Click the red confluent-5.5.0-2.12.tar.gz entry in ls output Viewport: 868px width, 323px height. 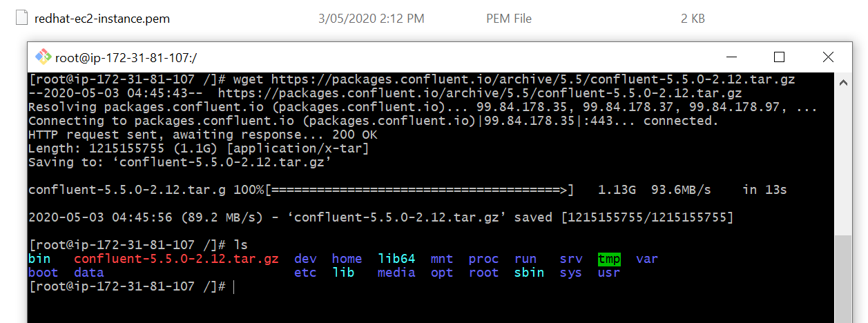pyautogui.click(x=176, y=259)
